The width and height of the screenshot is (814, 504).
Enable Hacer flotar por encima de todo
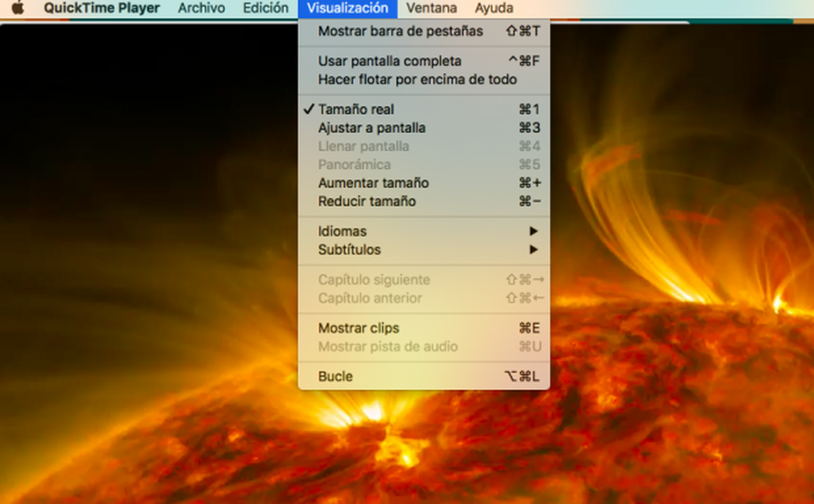tap(424, 80)
